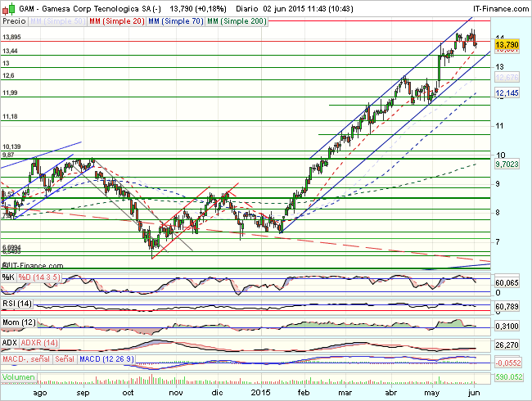Click the 'dic' month on time axis
Viewport: 532px width, 401px height.
217,393
